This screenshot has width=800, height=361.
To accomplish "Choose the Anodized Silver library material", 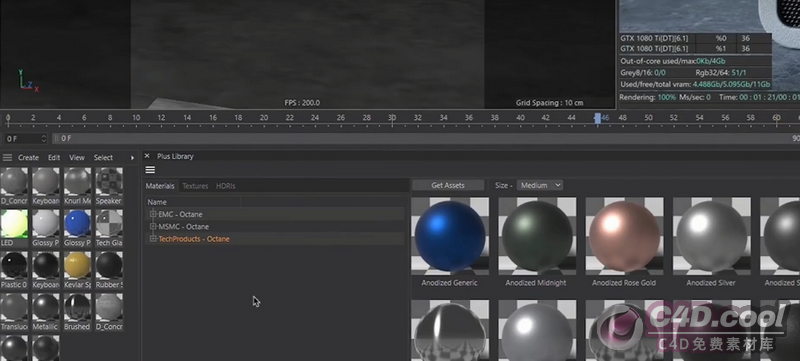I will pyautogui.click(x=712, y=236).
